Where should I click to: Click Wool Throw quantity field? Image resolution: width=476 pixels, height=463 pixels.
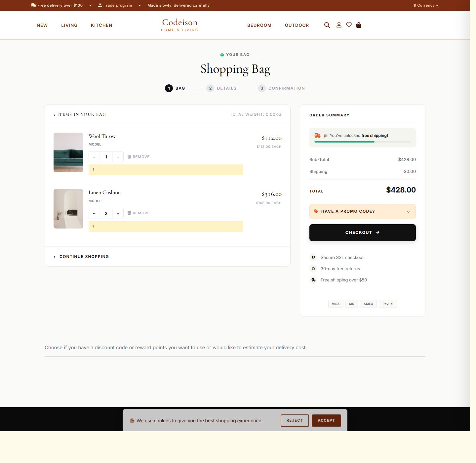click(106, 157)
